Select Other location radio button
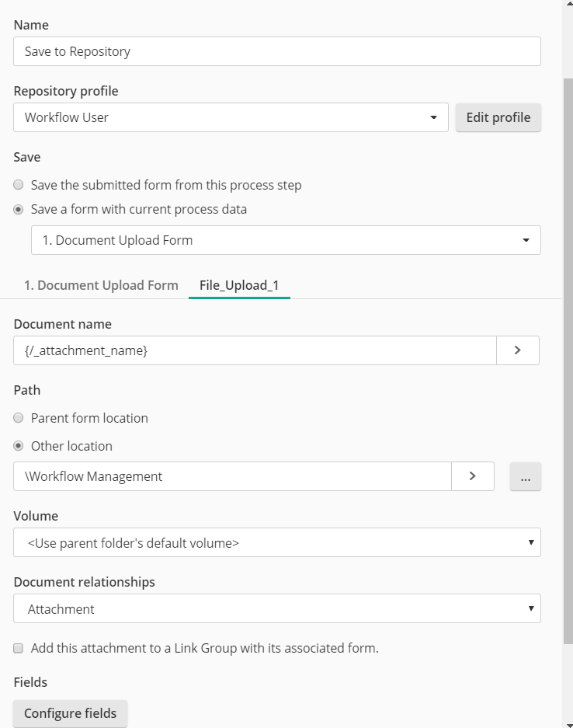This screenshot has height=728, width=573. pyautogui.click(x=18, y=446)
